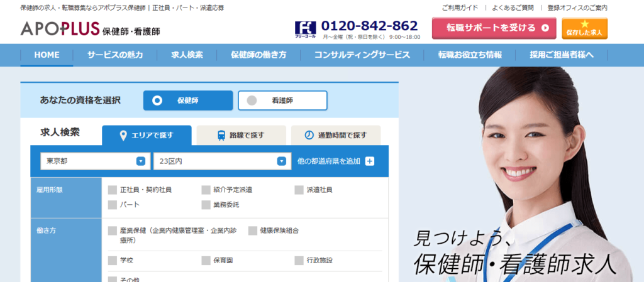This screenshot has height=282, width=644.
Task: Check the 正社員・契約社員 checkbox
Action: point(113,190)
